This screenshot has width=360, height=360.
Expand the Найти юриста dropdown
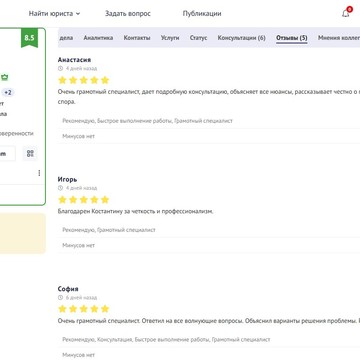[x=54, y=14]
